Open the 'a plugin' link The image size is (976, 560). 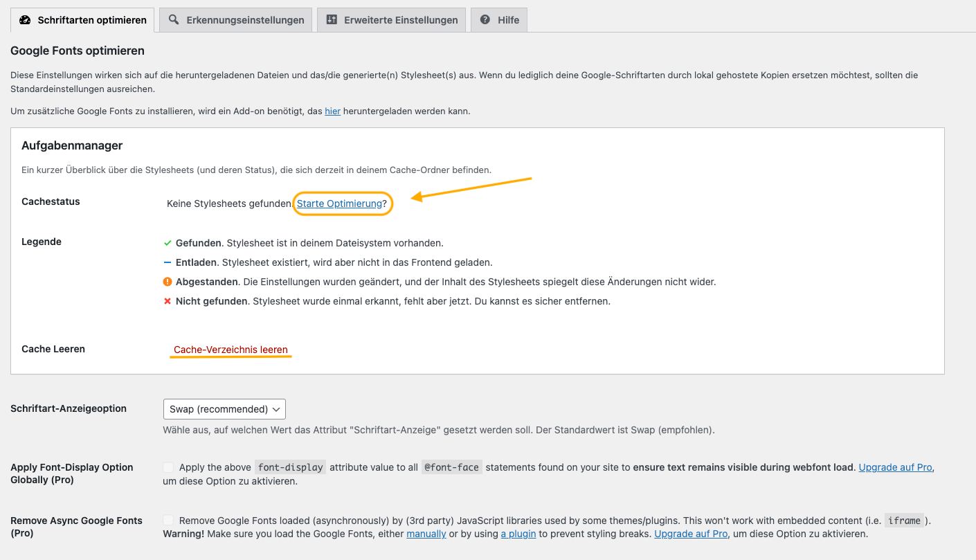[519, 534]
